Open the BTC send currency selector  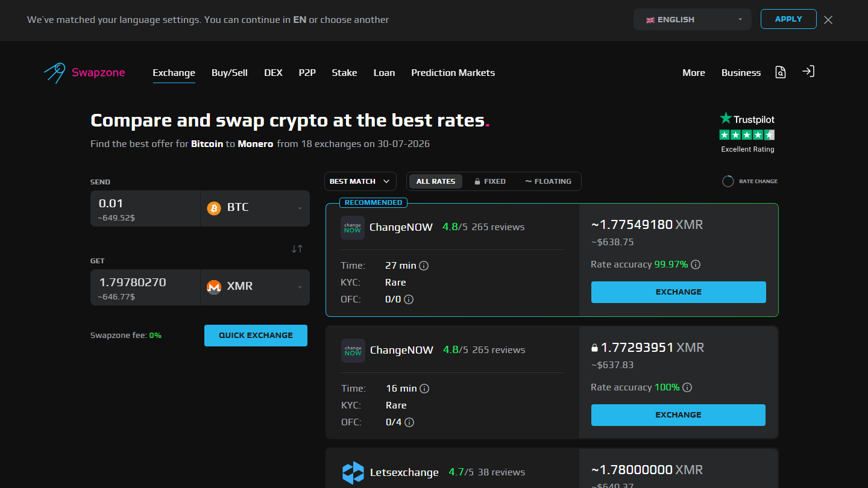255,208
